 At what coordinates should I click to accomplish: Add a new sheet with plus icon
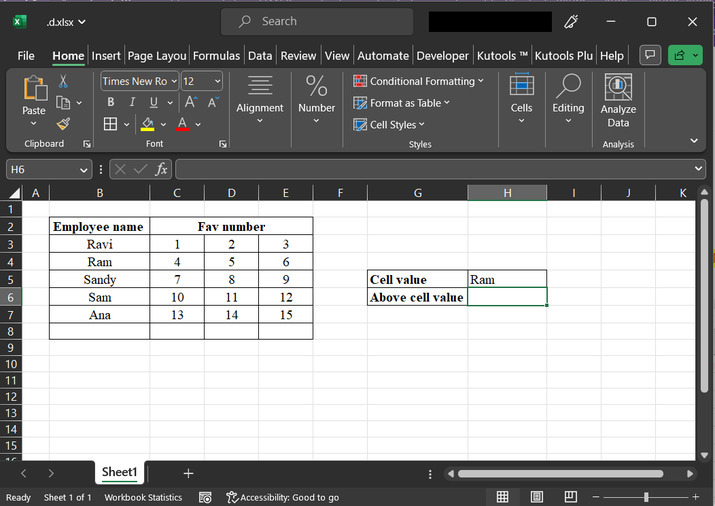(x=188, y=473)
